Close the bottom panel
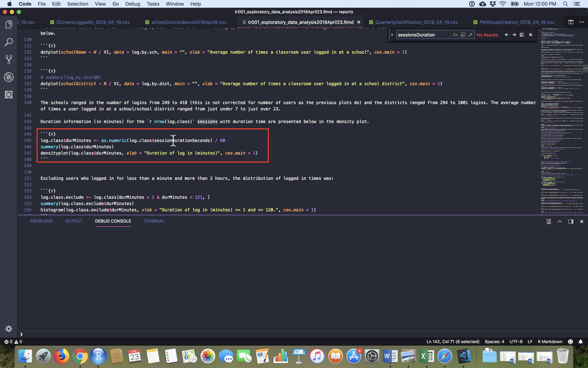The width and height of the screenshot is (588, 368). pos(582,221)
